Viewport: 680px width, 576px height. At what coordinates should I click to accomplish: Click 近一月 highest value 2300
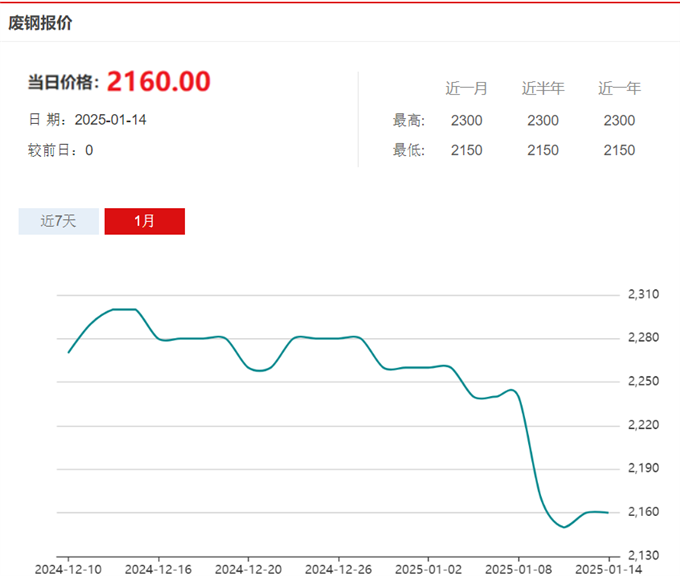[x=467, y=120]
